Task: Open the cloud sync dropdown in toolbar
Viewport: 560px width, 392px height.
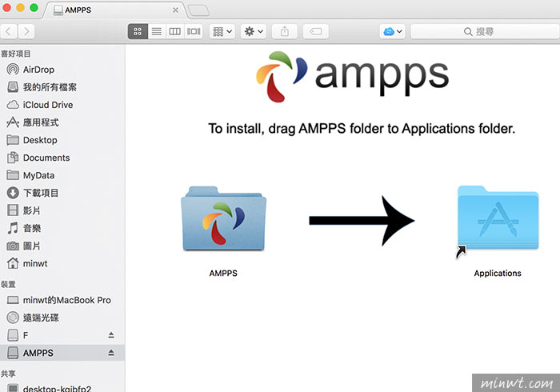Action: click(x=392, y=31)
